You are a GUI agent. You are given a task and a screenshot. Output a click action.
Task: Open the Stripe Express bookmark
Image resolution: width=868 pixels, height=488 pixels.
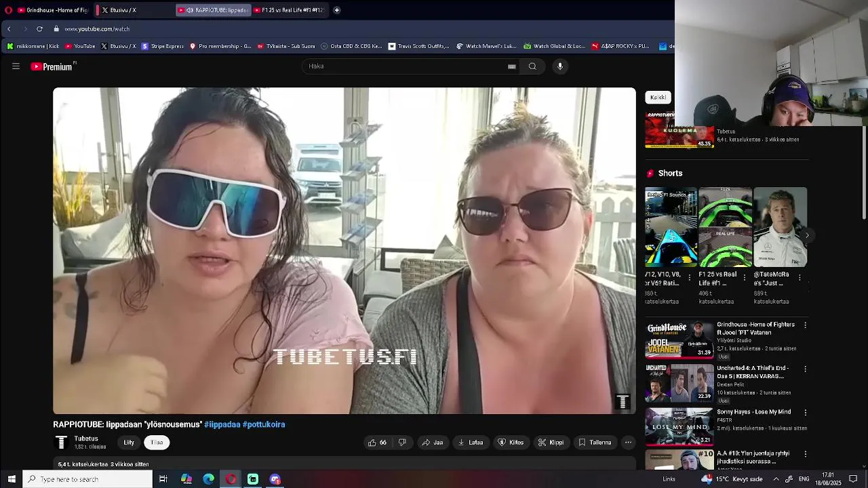click(162, 46)
